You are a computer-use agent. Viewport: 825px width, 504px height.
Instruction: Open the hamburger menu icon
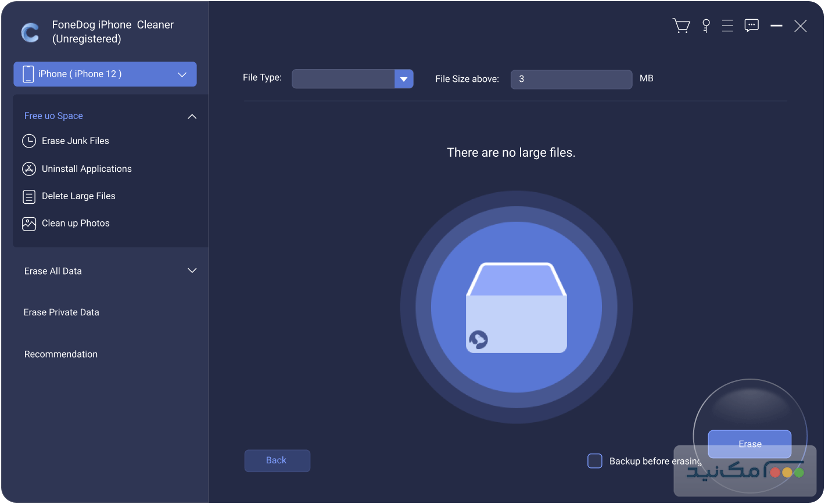point(727,26)
